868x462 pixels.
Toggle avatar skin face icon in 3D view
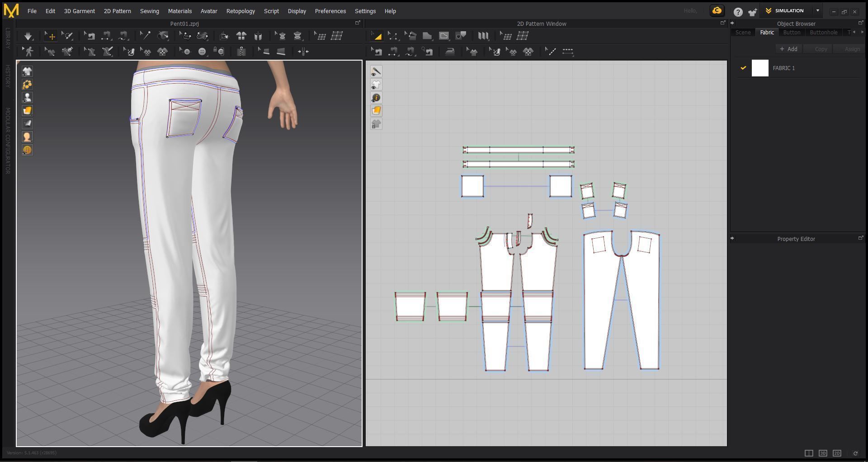coord(27,137)
